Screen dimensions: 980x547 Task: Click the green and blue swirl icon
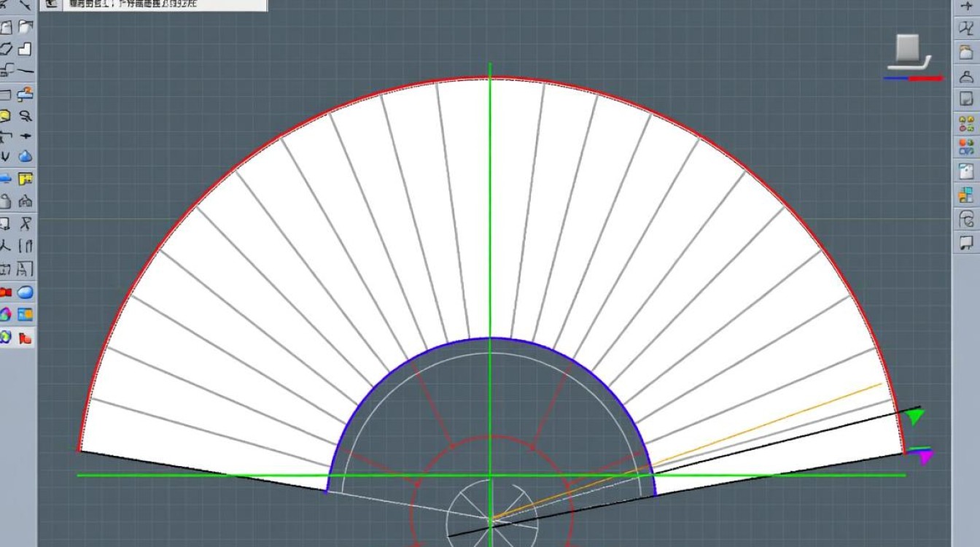(x=5, y=337)
